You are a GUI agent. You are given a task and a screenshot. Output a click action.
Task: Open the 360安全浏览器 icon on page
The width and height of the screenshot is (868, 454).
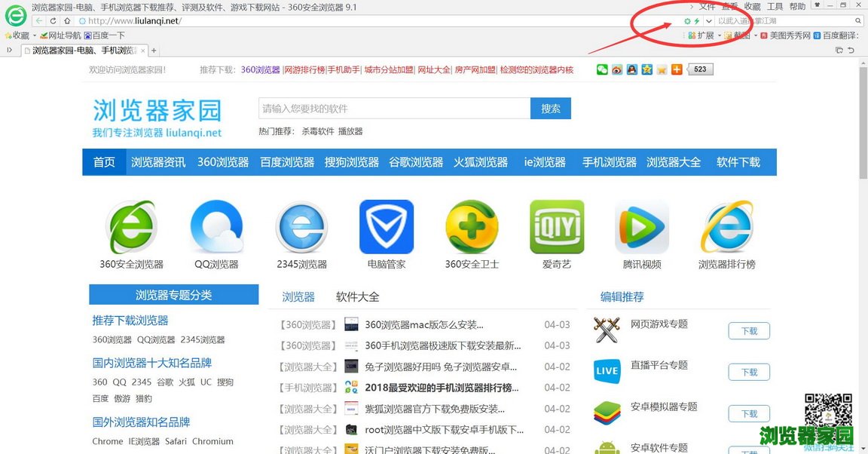click(131, 228)
